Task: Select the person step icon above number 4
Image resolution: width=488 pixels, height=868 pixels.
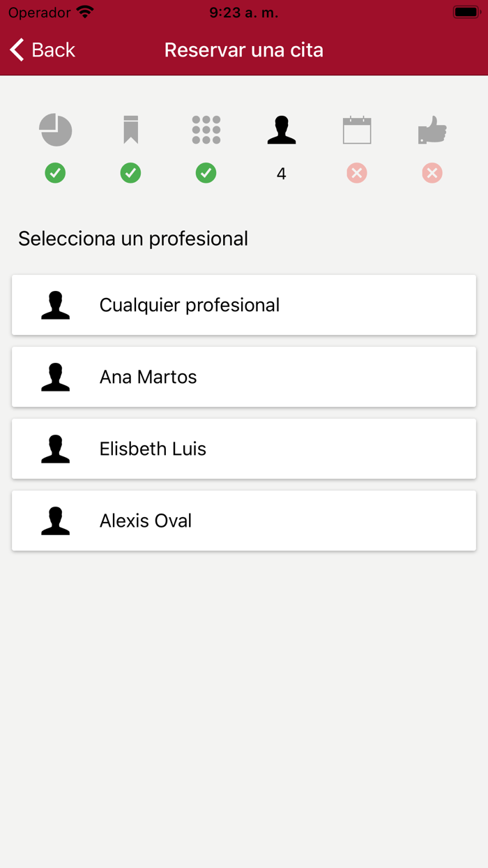Action: coord(282,130)
